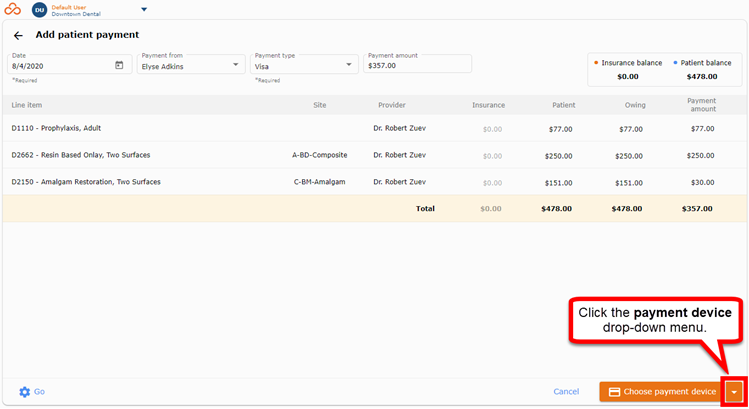Click the Line item column header
The image size is (749, 409).
pyautogui.click(x=27, y=105)
